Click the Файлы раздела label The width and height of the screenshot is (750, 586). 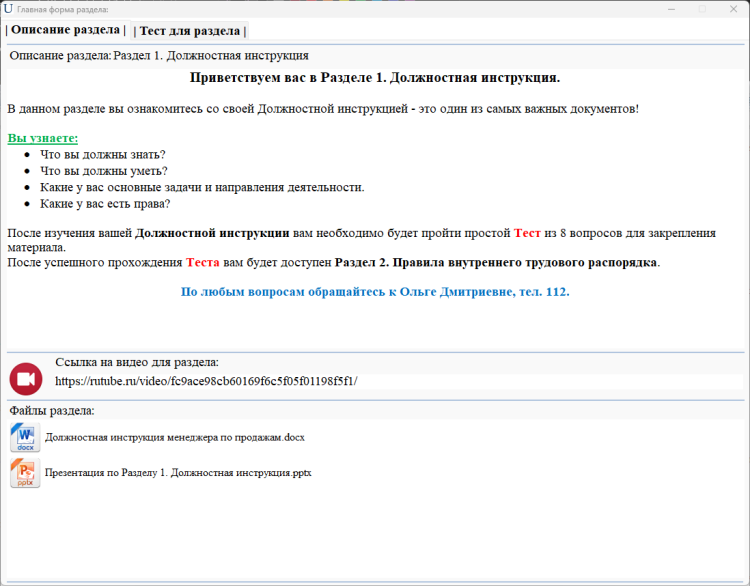(x=52, y=410)
